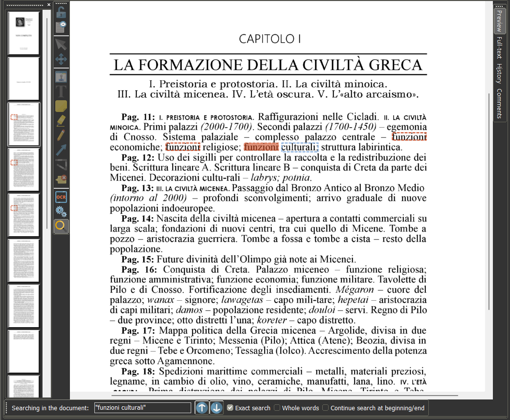Activate the highlighter tool

pyautogui.click(x=61, y=121)
